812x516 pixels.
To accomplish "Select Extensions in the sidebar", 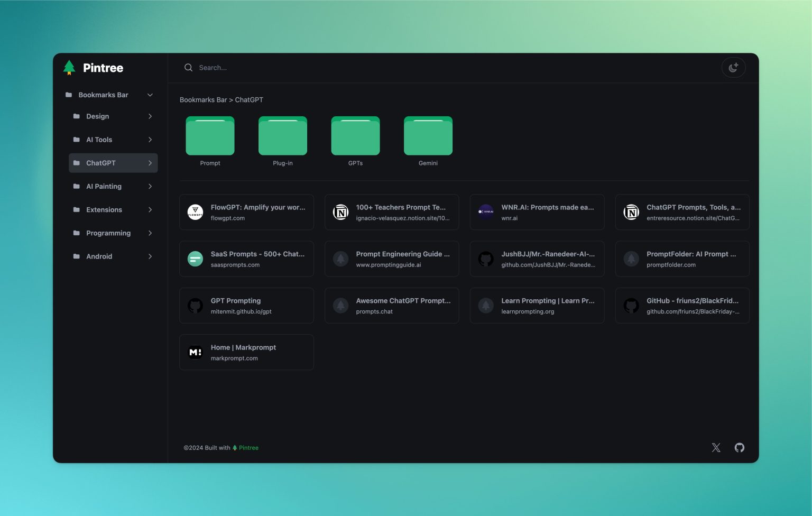I will pos(104,210).
